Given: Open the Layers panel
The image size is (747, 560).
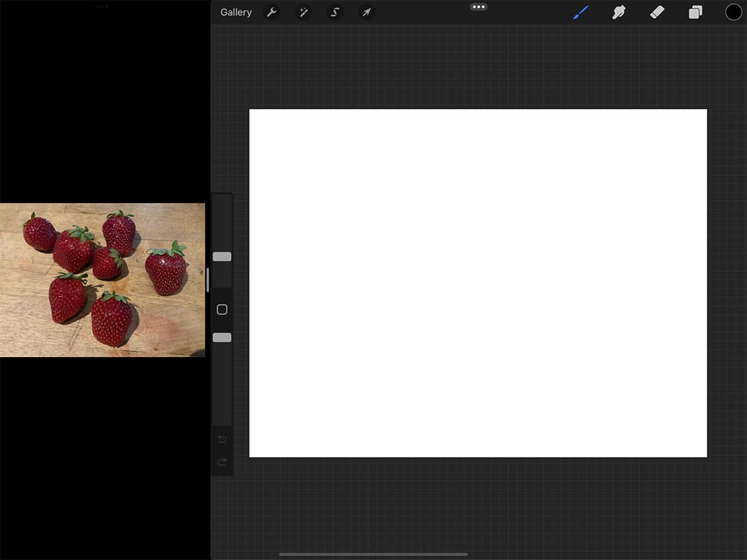Looking at the screenshot, I should [x=695, y=12].
